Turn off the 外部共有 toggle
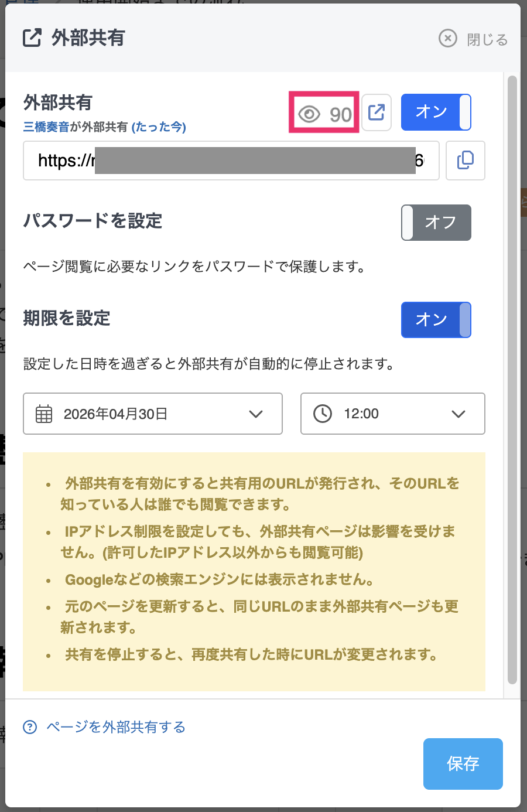The image size is (527, 812). pyautogui.click(x=436, y=112)
